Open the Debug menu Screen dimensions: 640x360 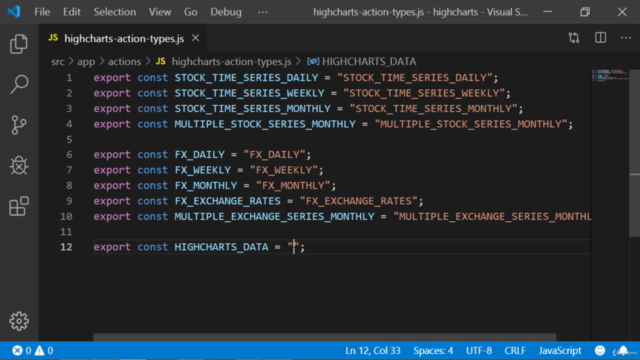pyautogui.click(x=226, y=12)
